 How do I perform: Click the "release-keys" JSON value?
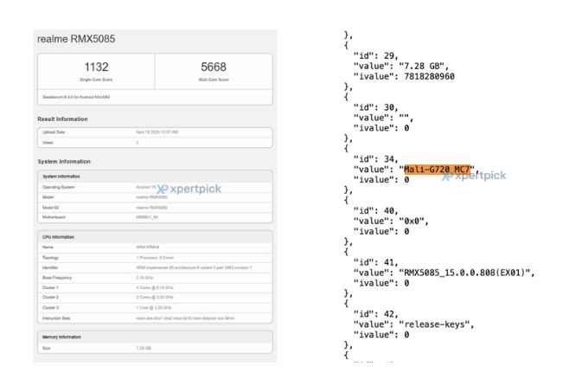[435, 323]
